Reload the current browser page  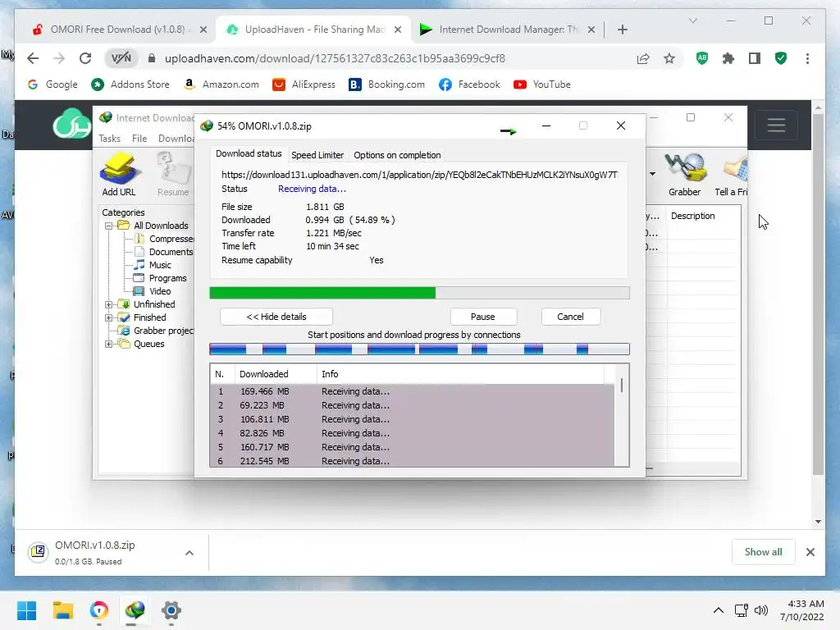[85, 58]
